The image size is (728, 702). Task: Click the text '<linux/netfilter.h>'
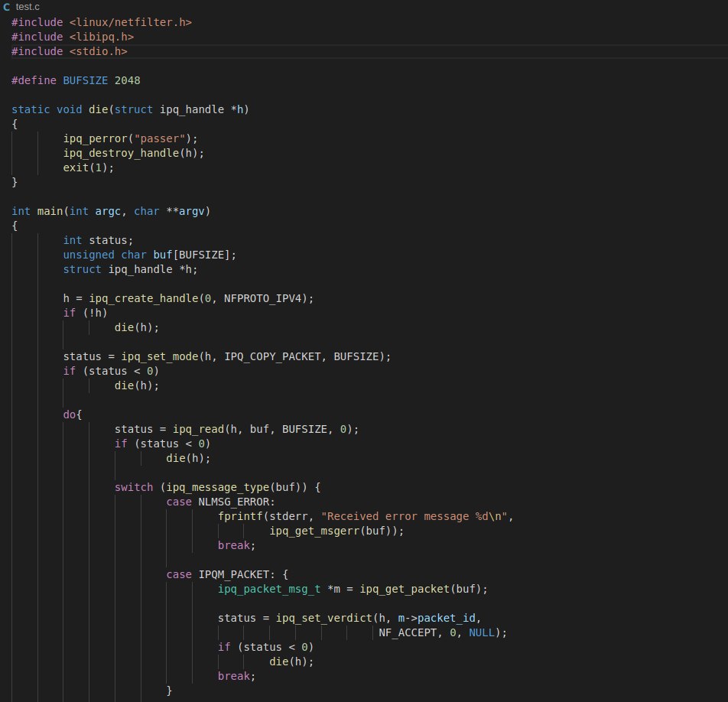[131, 22]
